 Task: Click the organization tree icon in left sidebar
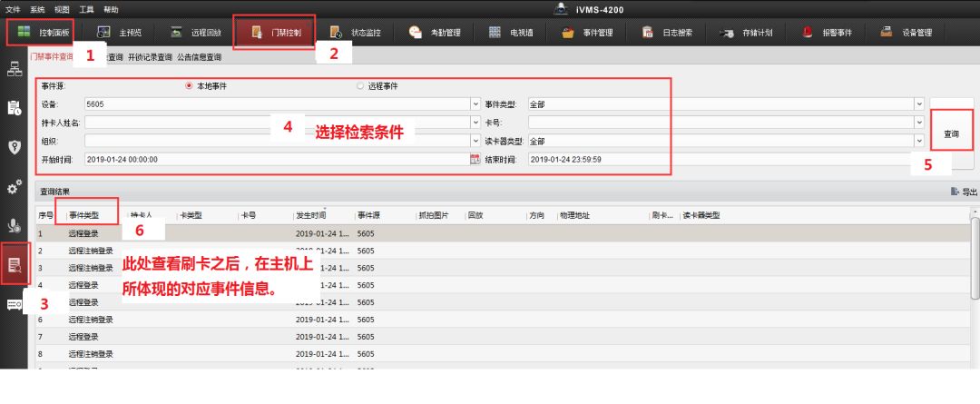point(15,69)
